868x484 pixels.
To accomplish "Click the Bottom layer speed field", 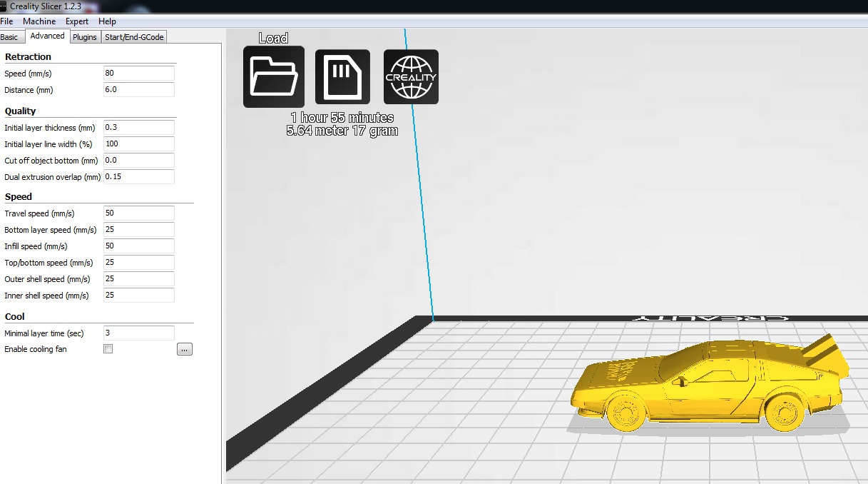I will tap(139, 230).
